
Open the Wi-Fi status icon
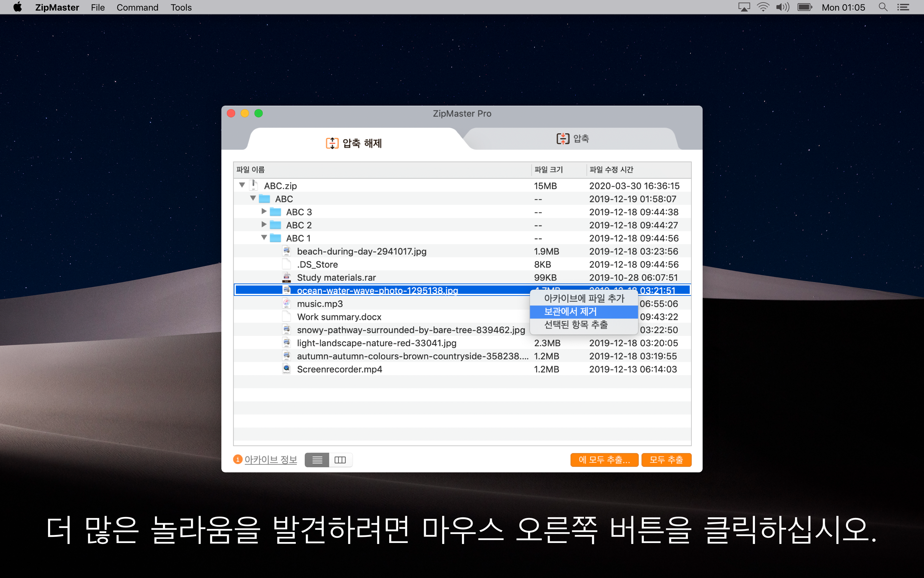click(763, 7)
